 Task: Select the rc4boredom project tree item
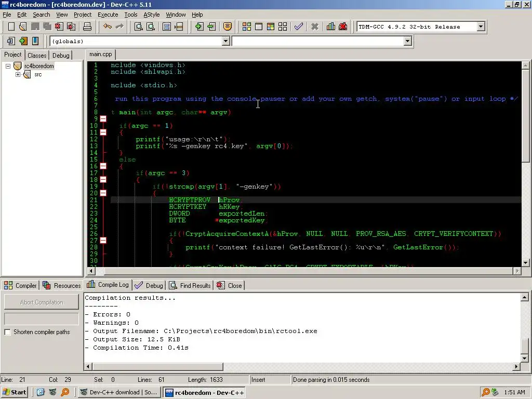pos(39,66)
